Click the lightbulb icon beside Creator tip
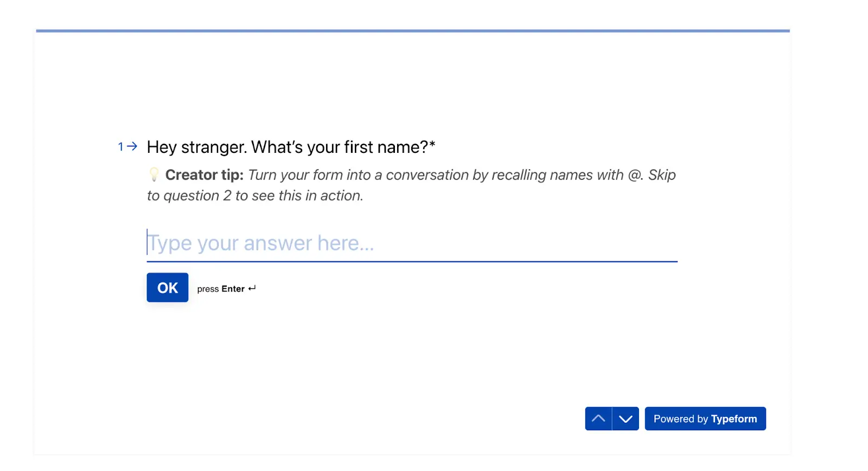Viewport: 868px width, 471px height. coord(154,175)
